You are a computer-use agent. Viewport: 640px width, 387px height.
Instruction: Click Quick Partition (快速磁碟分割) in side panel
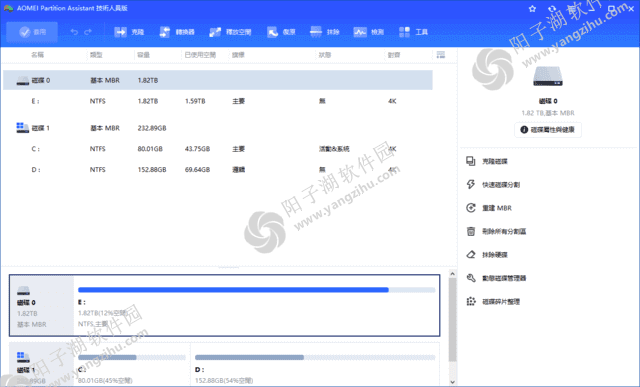(493, 185)
